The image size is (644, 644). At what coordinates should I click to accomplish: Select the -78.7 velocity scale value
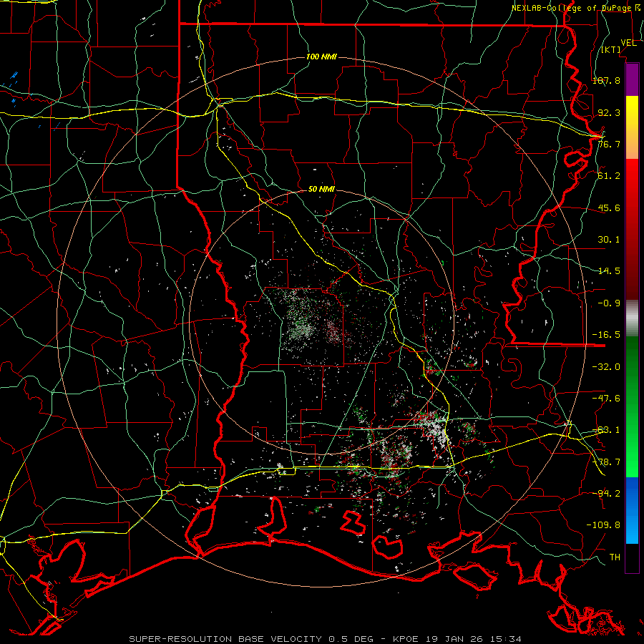[x=606, y=462]
